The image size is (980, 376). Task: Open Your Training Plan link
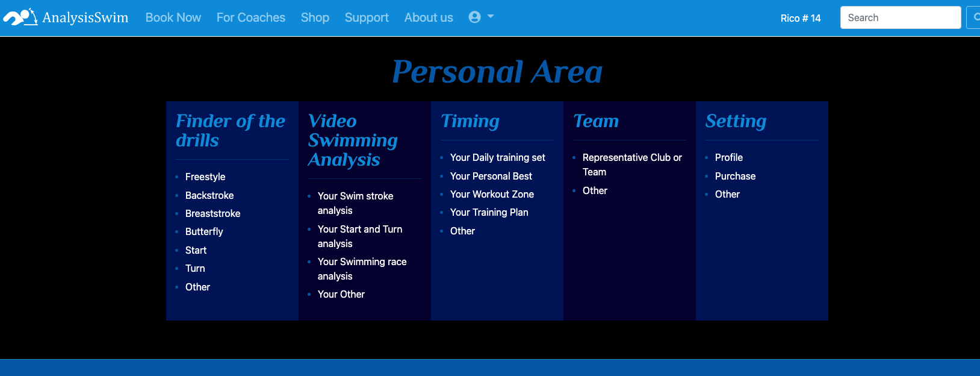click(489, 212)
